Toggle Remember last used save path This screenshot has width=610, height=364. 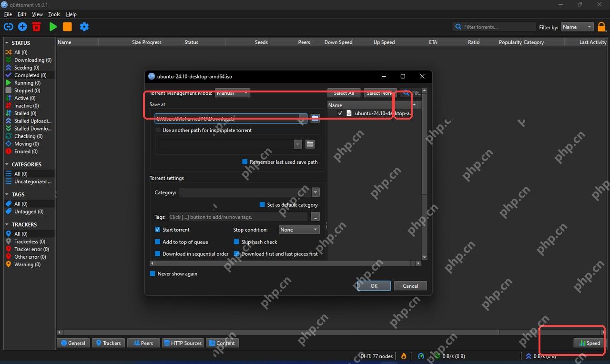pyautogui.click(x=245, y=162)
